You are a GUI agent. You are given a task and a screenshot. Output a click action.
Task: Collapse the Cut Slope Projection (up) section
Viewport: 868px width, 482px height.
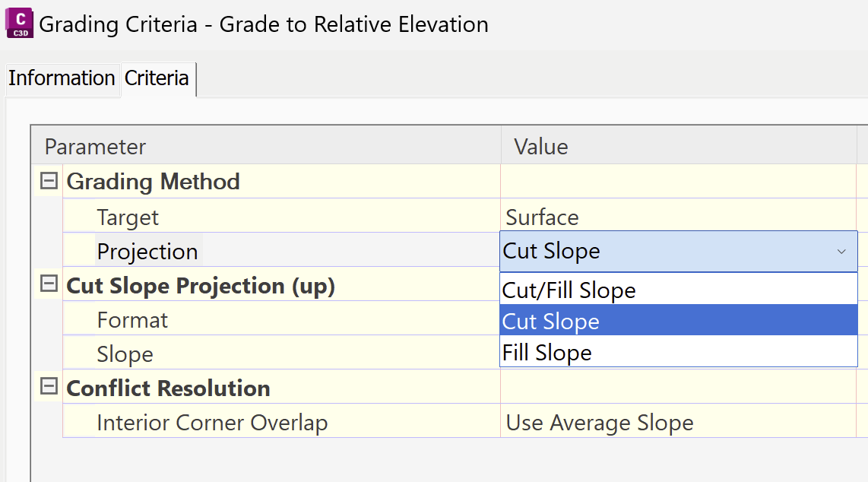[x=48, y=284]
